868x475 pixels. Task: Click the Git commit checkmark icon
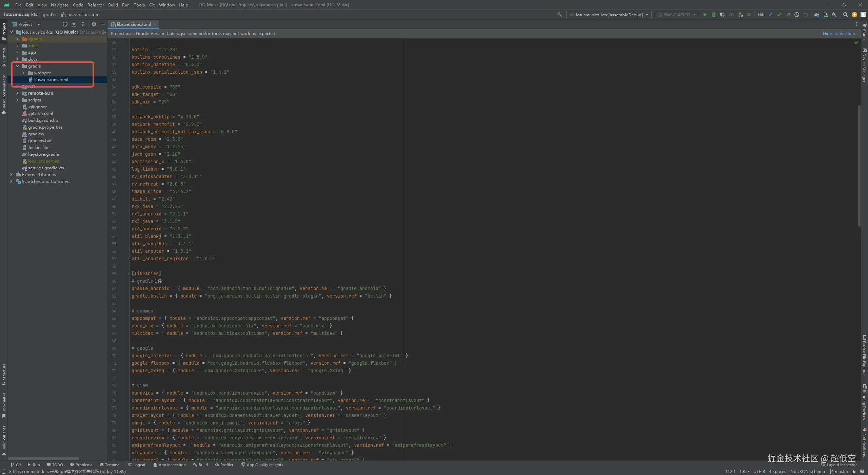coord(779,15)
